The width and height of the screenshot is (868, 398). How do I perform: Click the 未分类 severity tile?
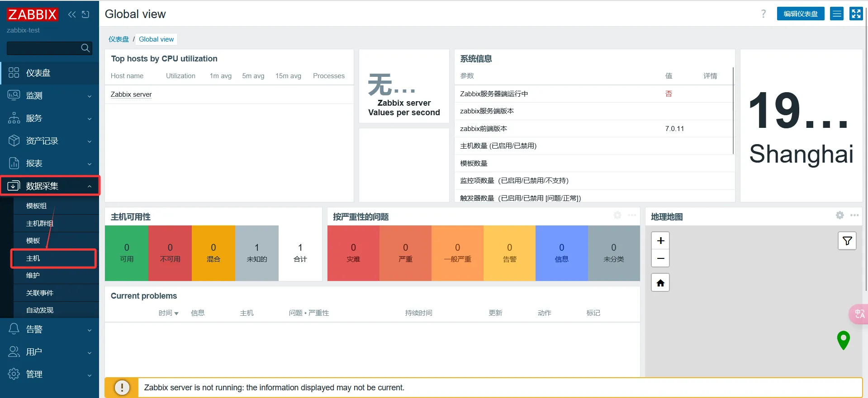(614, 253)
